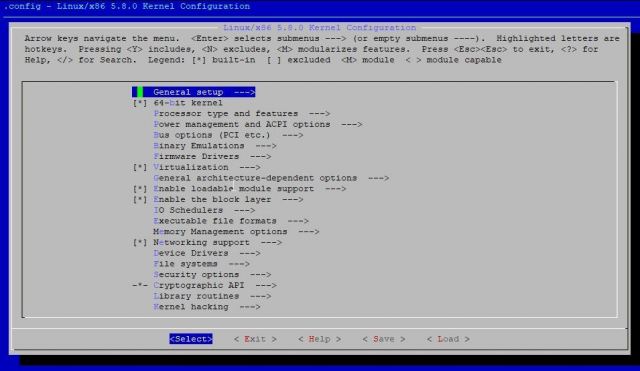Viewport: 640px width, 371px height.
Task: Open File systems submenu
Action: click(x=201, y=264)
